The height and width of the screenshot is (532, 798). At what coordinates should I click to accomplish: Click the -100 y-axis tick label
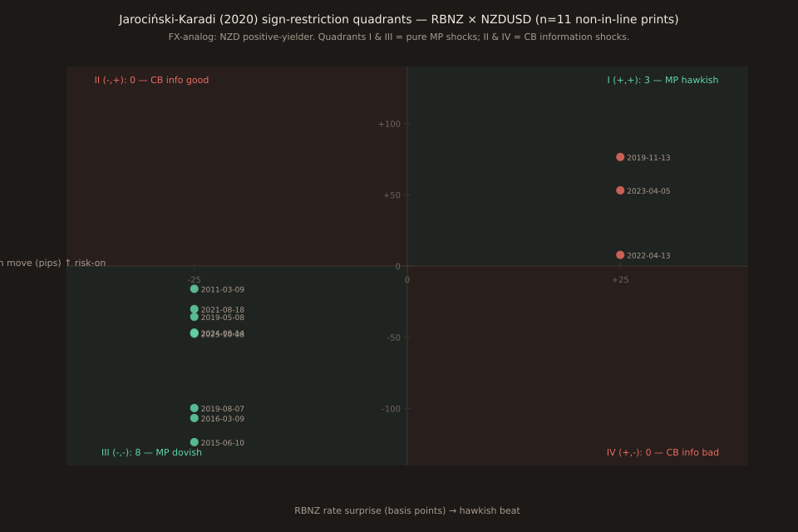[x=392, y=409]
